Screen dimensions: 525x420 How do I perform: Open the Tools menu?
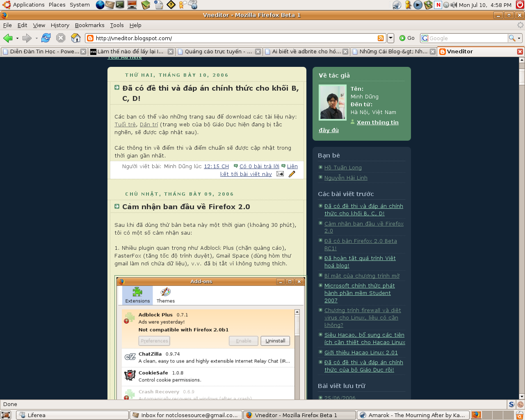pyautogui.click(x=116, y=25)
